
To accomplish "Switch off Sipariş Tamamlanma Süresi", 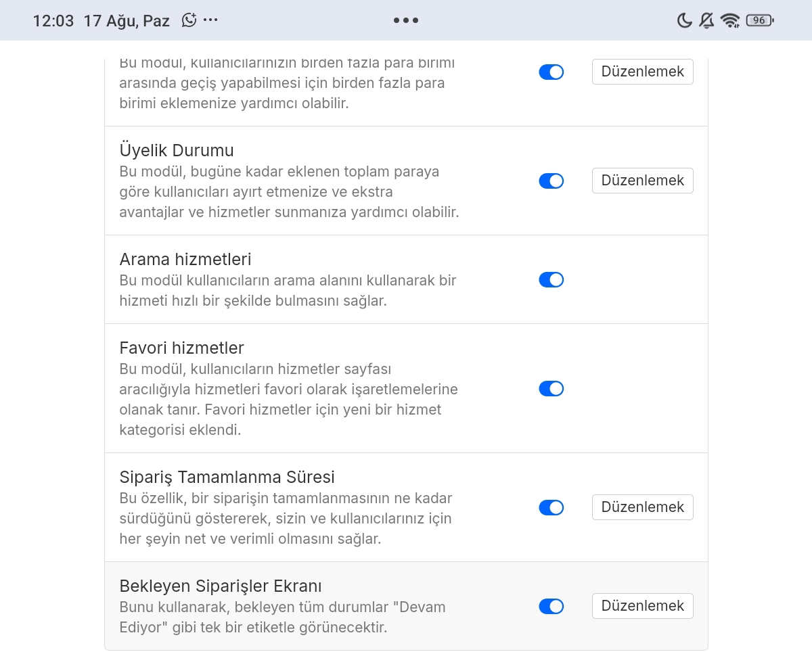I will coord(551,507).
